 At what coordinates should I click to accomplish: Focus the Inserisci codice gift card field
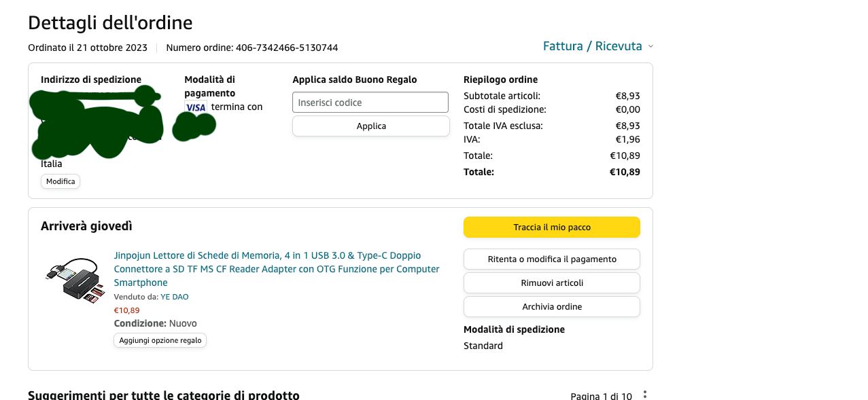(x=370, y=103)
